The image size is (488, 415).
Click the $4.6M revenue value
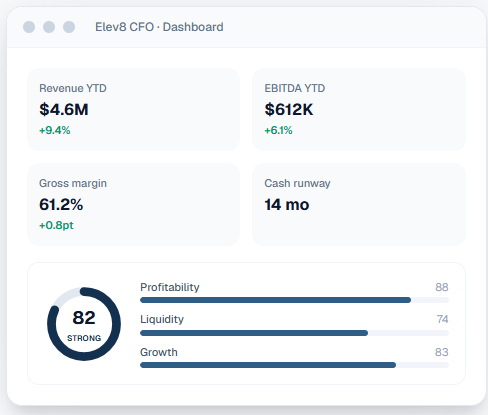[64, 109]
